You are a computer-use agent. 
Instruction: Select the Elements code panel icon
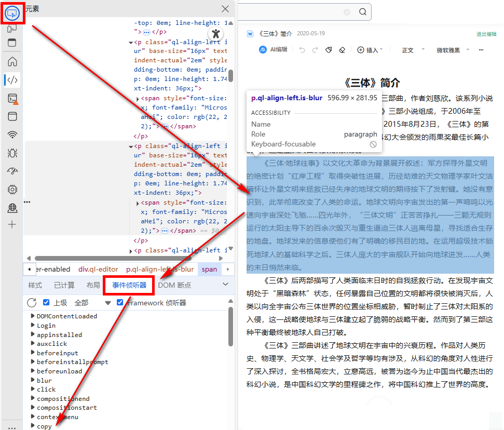click(x=12, y=80)
